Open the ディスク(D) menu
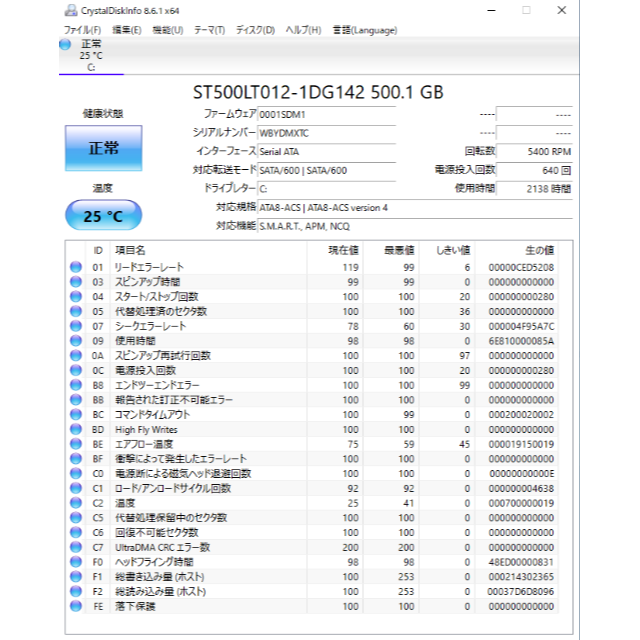The image size is (640, 640). 256,30
